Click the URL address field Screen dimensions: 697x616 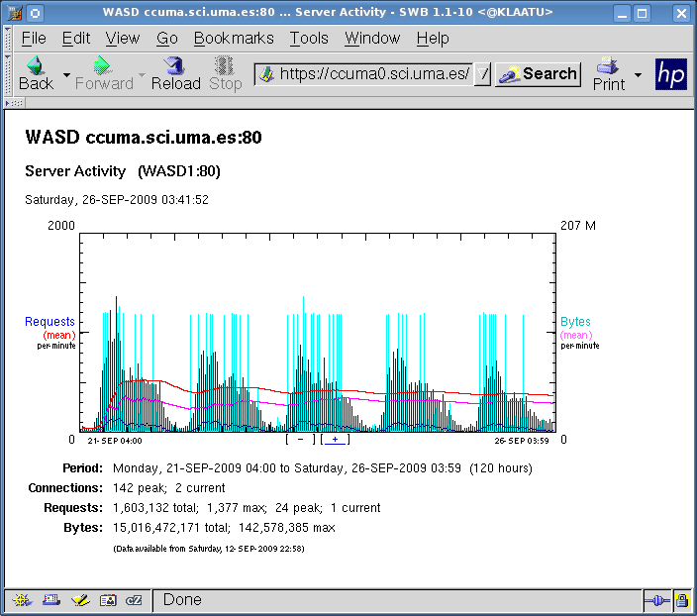[x=374, y=74]
